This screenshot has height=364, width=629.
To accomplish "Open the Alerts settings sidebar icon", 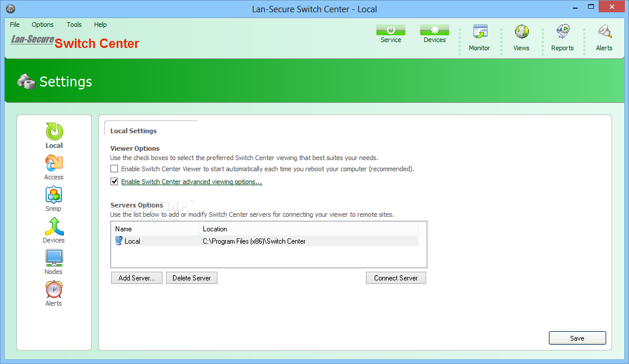I will (54, 289).
